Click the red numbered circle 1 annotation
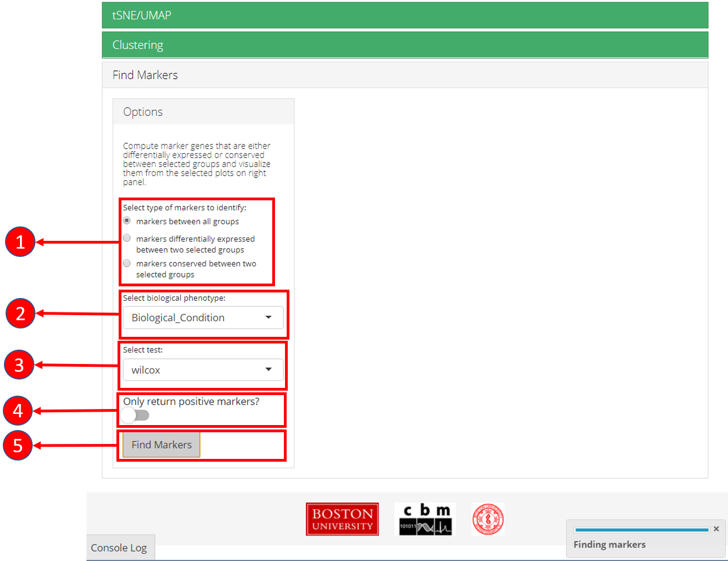 (x=21, y=242)
